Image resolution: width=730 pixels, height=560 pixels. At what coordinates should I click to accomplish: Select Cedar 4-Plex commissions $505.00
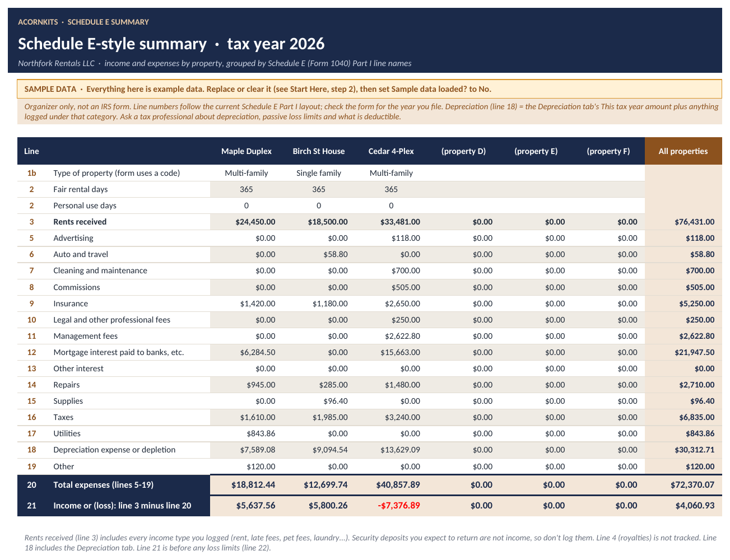[x=391, y=287]
